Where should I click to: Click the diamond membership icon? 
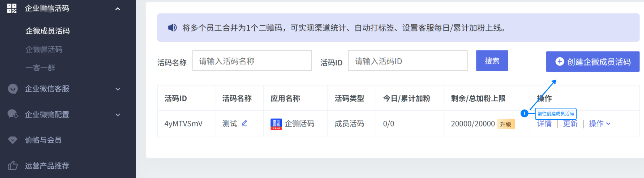(13, 140)
